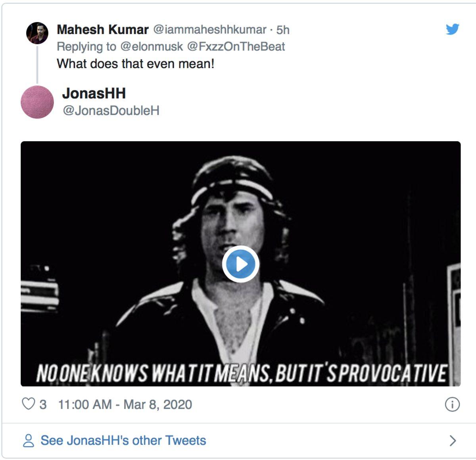Click the text What does that even mean!

coord(135,64)
